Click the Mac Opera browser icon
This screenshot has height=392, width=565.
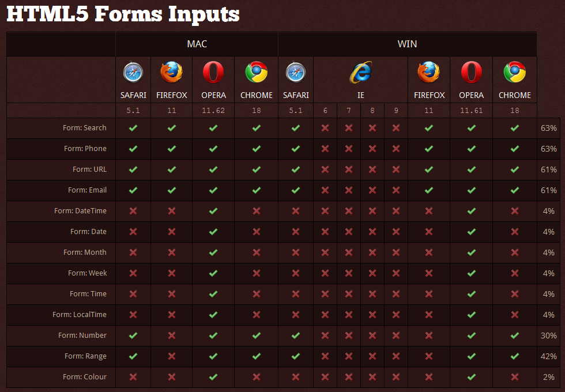(x=213, y=73)
